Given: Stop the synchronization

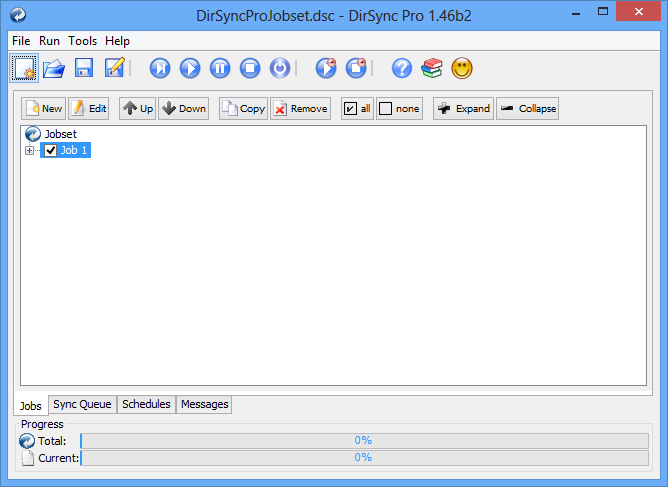Looking at the screenshot, I should 250,68.
